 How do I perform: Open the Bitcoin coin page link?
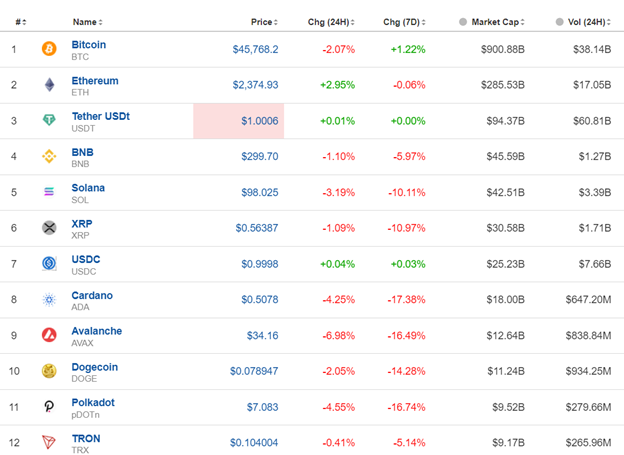click(x=89, y=45)
